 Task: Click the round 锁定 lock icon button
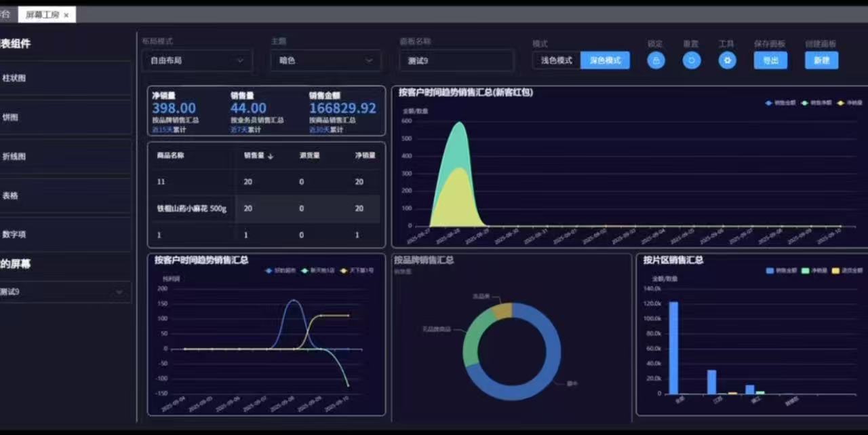(x=656, y=60)
